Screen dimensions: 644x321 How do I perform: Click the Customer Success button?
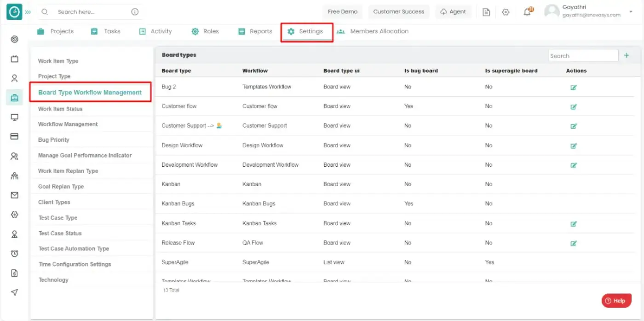[399, 12]
